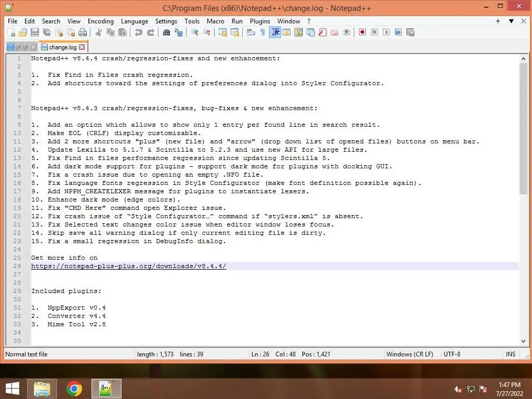Image resolution: width=532 pixels, height=399 pixels.
Task: Print the document using the printer icon
Action: click(83, 32)
